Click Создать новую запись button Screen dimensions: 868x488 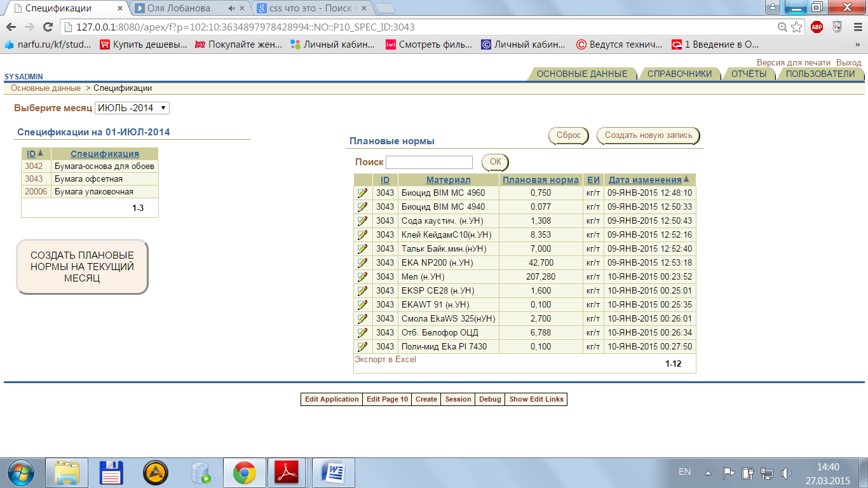tap(648, 135)
